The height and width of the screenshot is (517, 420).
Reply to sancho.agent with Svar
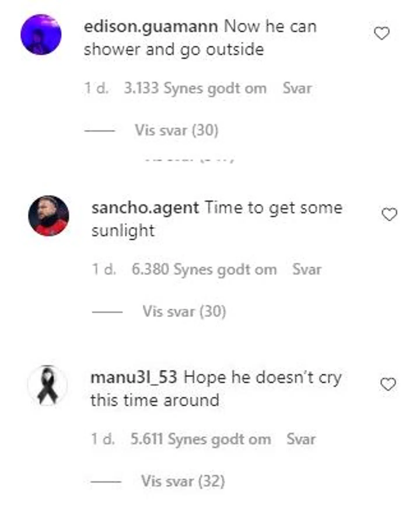tap(307, 269)
